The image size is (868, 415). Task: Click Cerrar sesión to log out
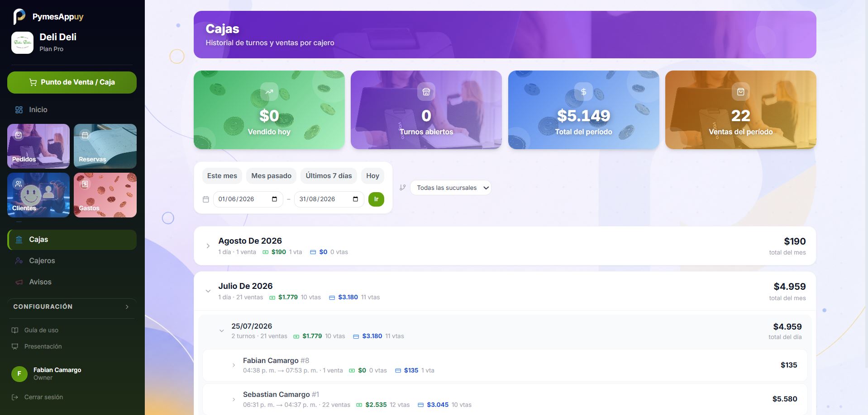(x=43, y=397)
